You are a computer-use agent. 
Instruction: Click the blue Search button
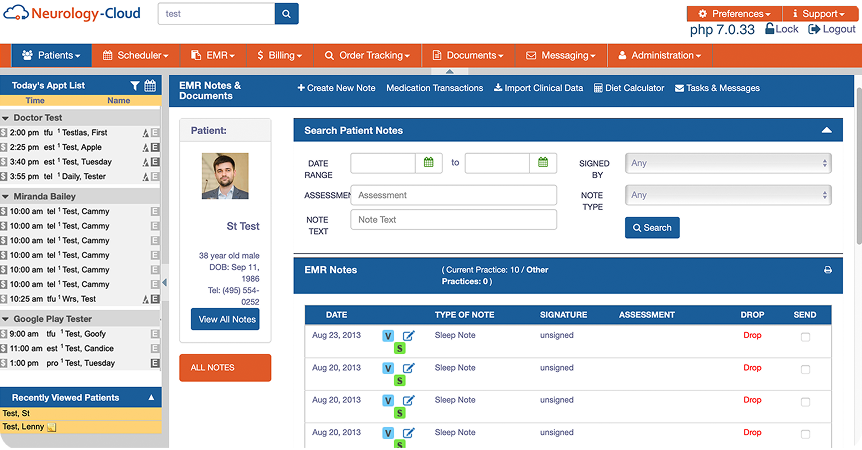pyautogui.click(x=652, y=227)
